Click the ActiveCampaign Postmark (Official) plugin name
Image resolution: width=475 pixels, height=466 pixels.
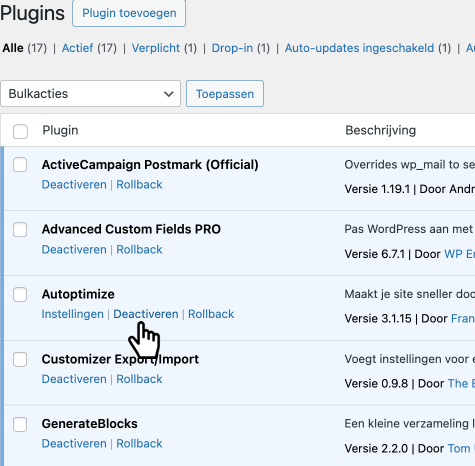tap(150, 165)
